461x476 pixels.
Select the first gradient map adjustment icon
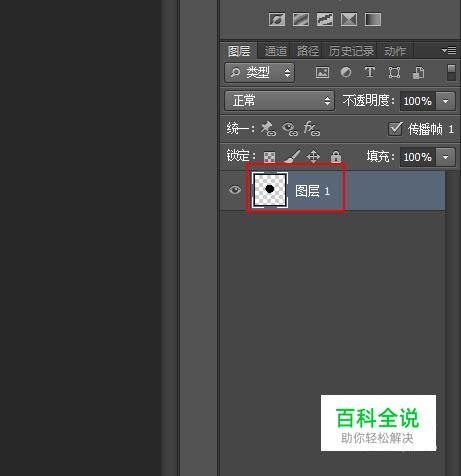click(x=277, y=19)
